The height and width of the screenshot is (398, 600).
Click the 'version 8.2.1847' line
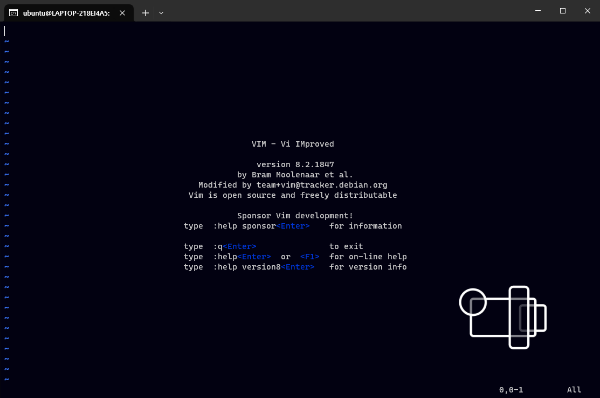[x=295, y=165]
